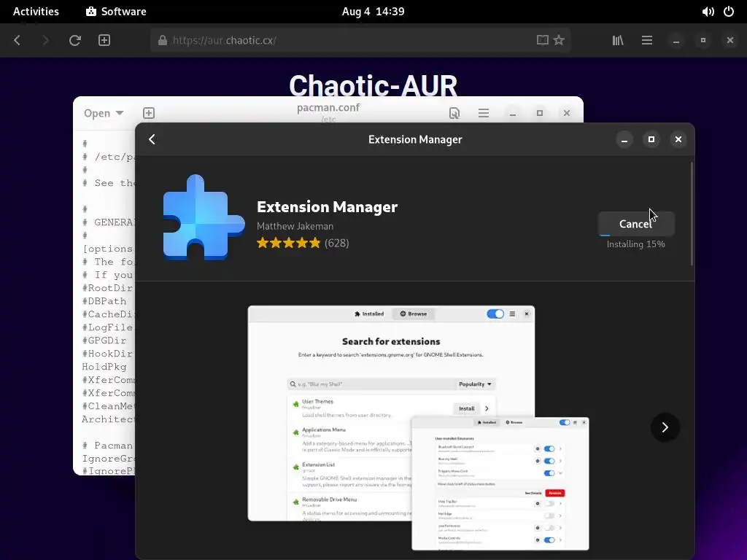Minimize the browser window
The height and width of the screenshot is (560, 747).
[676, 41]
